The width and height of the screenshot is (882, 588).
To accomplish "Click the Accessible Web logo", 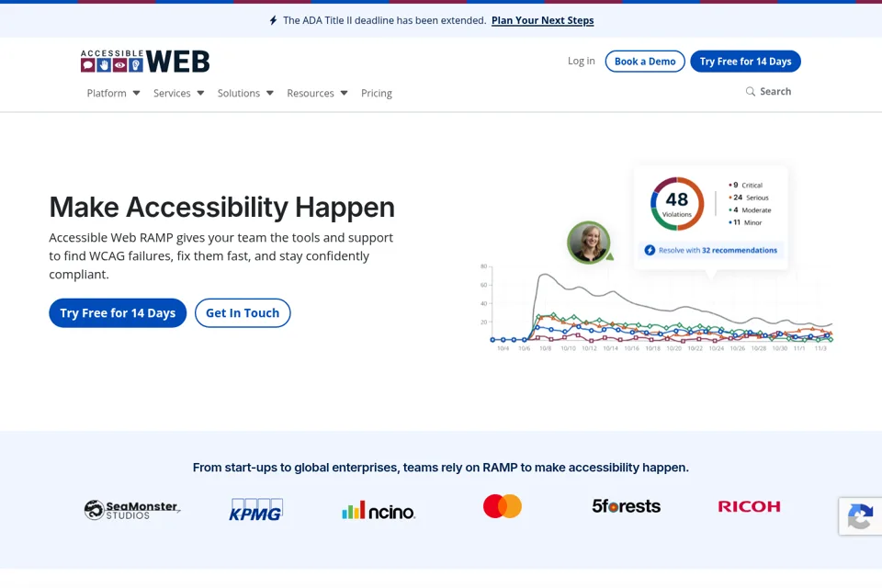I will pyautogui.click(x=145, y=62).
